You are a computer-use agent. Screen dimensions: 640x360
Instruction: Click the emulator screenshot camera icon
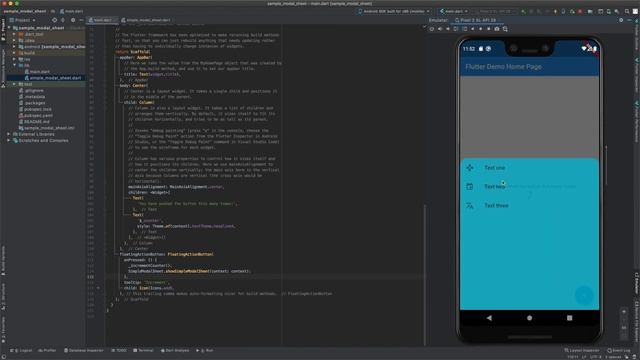(x=497, y=29)
